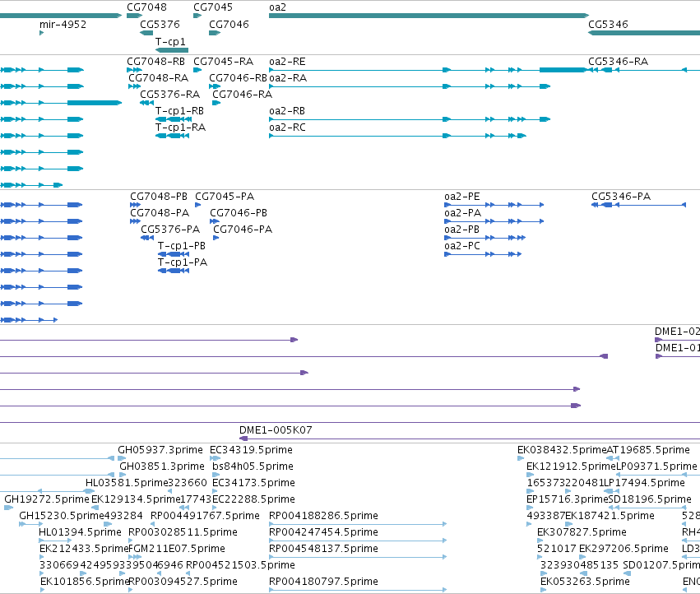Click the oa2-PE protein label

pyautogui.click(x=462, y=197)
